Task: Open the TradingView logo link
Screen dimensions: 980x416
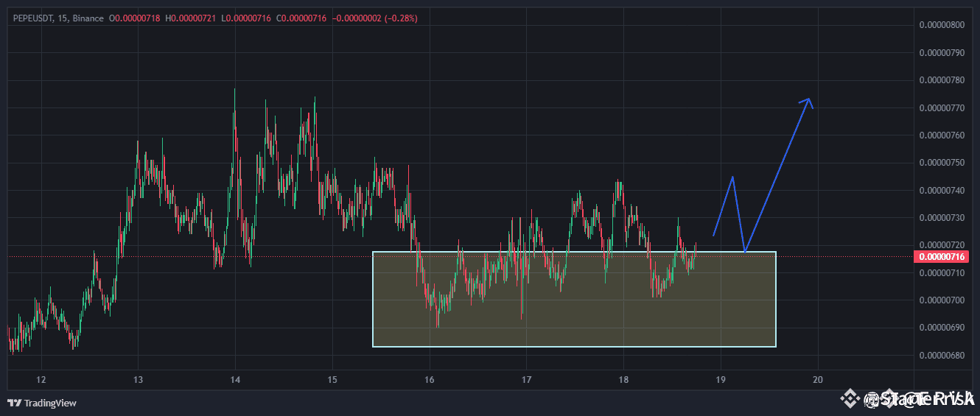Action: pyautogui.click(x=42, y=403)
